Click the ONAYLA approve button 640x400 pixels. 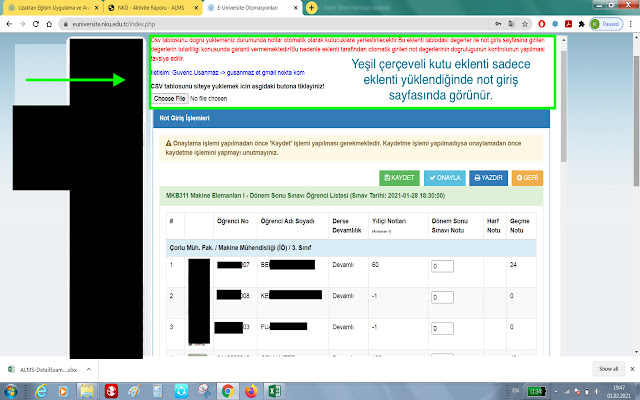[x=444, y=178]
